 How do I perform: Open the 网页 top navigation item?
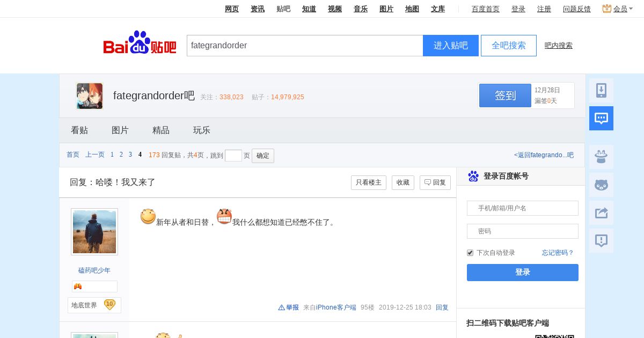(x=232, y=9)
